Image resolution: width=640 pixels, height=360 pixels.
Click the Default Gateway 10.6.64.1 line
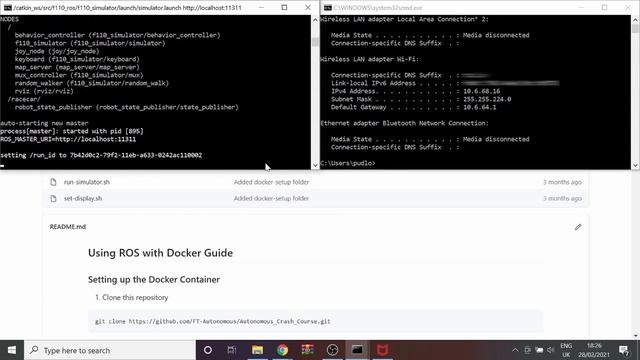tap(413, 107)
